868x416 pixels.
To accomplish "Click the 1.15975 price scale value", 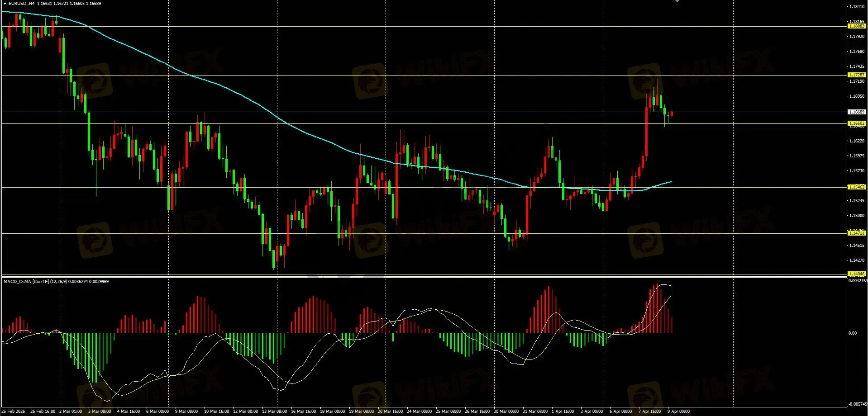I will (857, 156).
